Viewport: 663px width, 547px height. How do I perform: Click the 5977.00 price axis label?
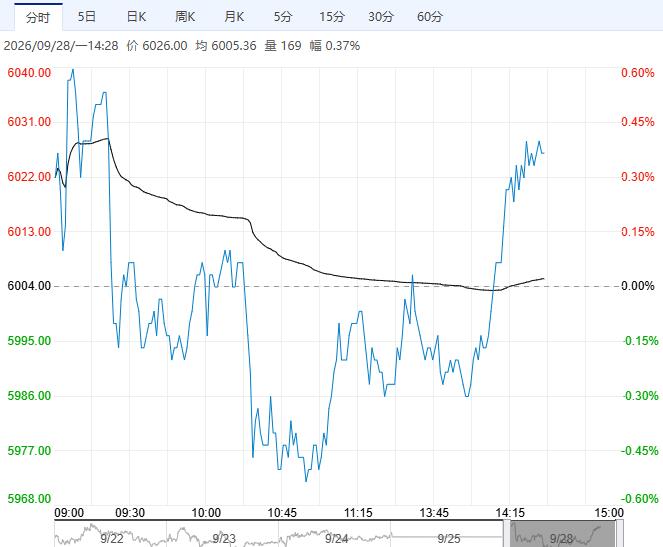(29, 451)
